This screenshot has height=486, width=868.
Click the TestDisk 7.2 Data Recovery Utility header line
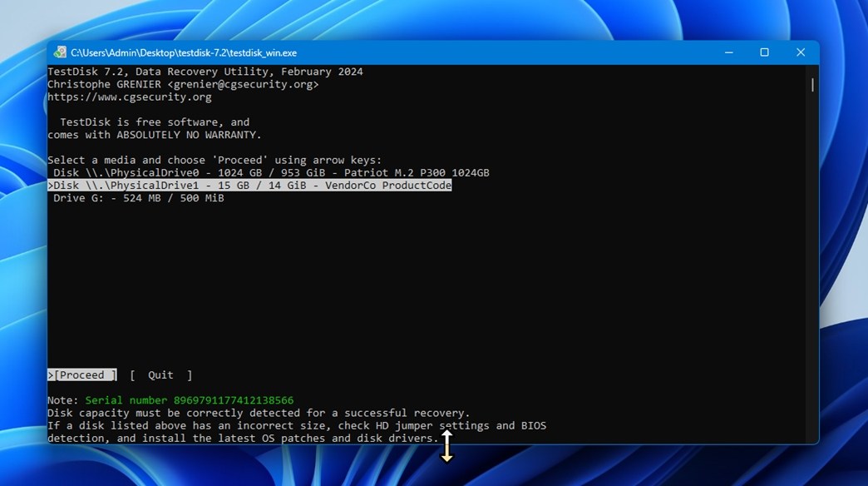pyautogui.click(x=205, y=72)
